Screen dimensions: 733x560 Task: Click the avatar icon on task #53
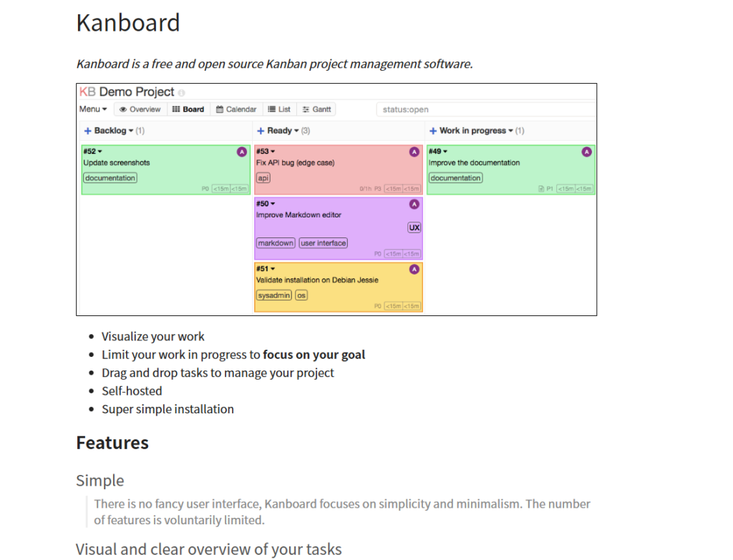click(x=414, y=152)
